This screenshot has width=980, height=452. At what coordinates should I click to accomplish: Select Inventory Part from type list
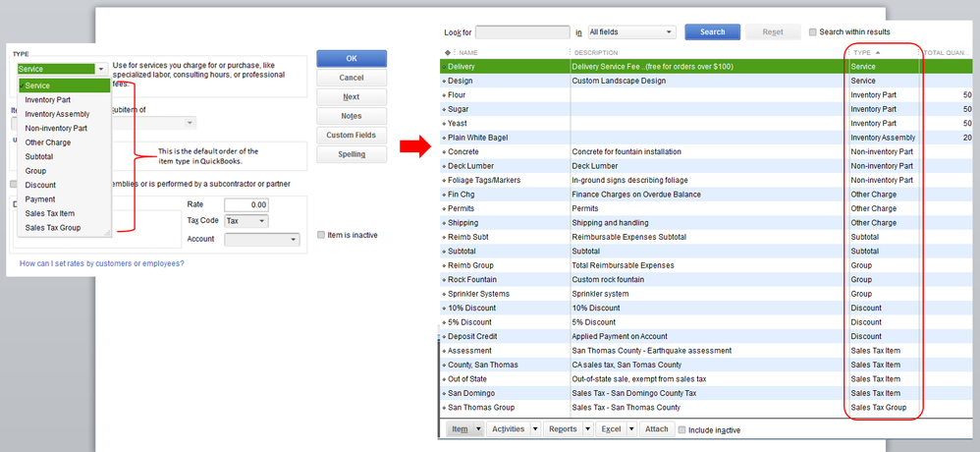[x=65, y=100]
